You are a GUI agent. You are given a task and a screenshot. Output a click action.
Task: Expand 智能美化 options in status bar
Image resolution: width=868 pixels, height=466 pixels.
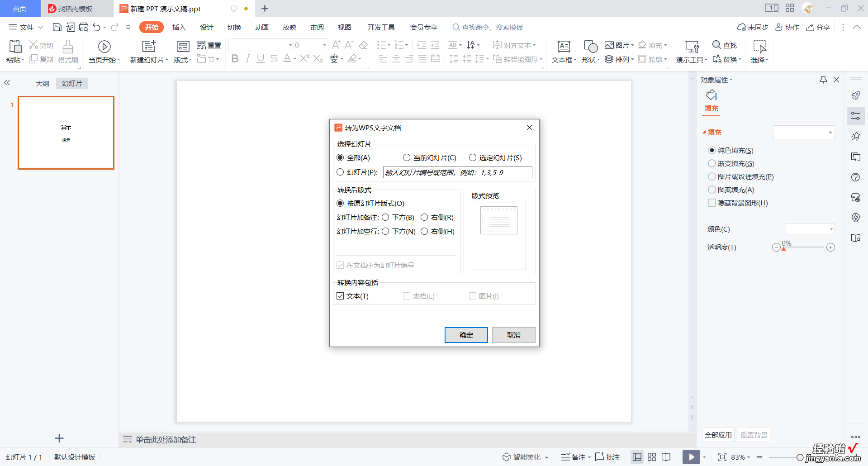(547, 457)
